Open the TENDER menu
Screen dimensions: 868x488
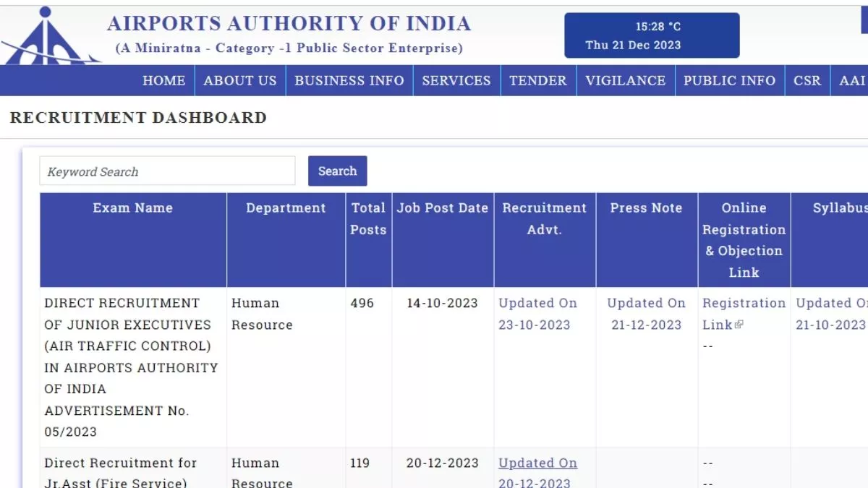click(x=538, y=81)
